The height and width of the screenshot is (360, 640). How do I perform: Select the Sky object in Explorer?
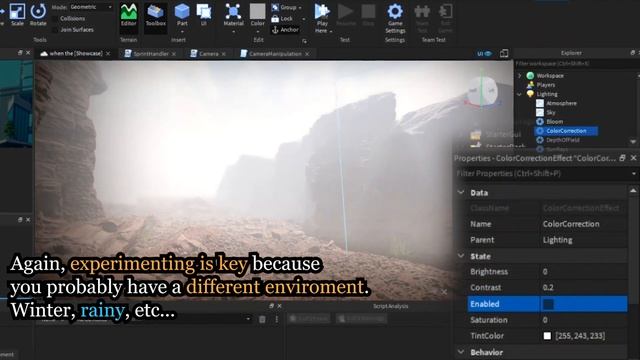[551, 112]
